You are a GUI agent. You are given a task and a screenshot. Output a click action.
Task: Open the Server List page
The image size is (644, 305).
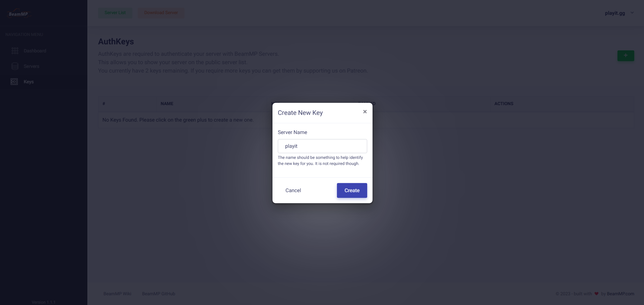tap(115, 12)
